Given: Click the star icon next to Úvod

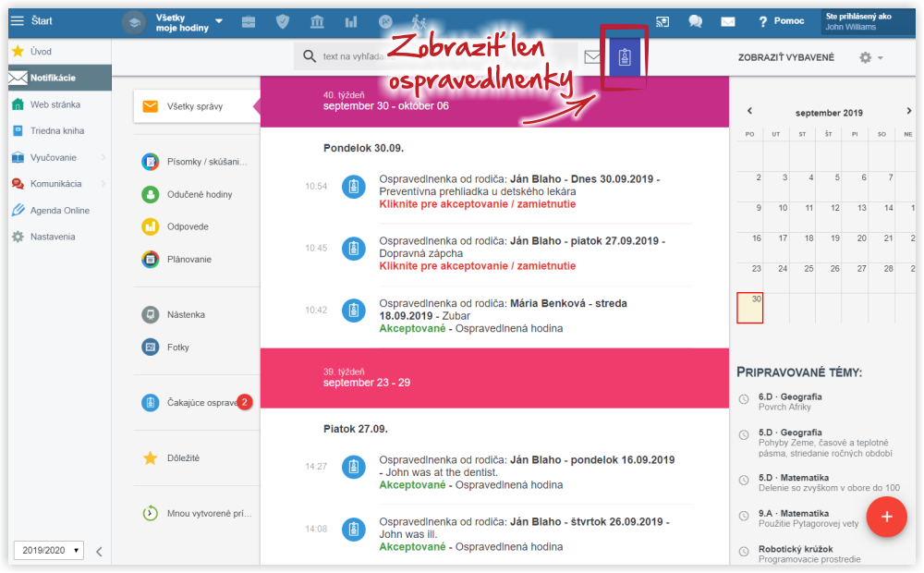Looking at the screenshot, I should [x=18, y=51].
